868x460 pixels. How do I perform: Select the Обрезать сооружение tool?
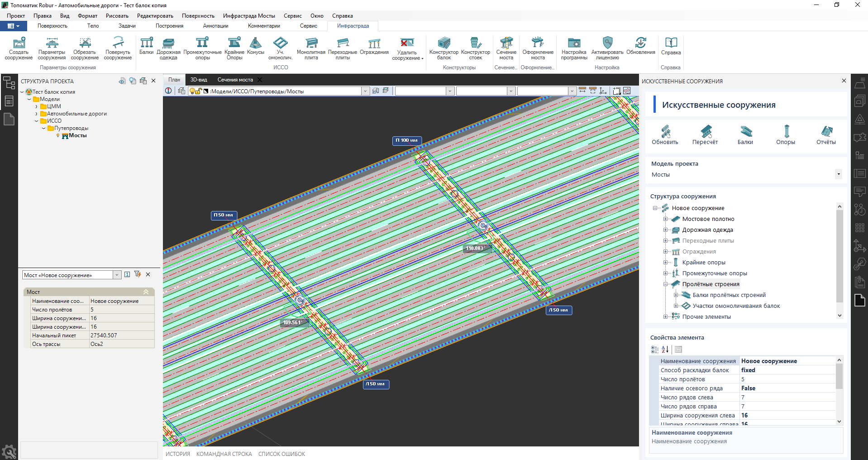[x=85, y=48]
